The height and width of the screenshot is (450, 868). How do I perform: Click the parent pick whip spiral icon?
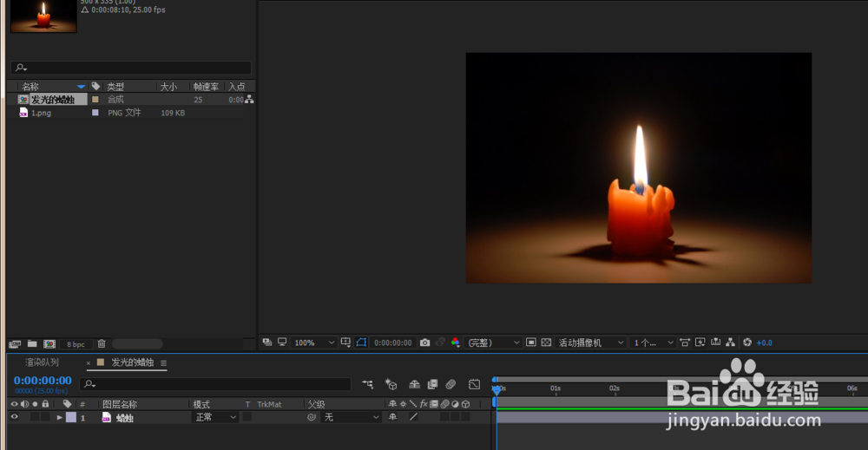(x=312, y=417)
